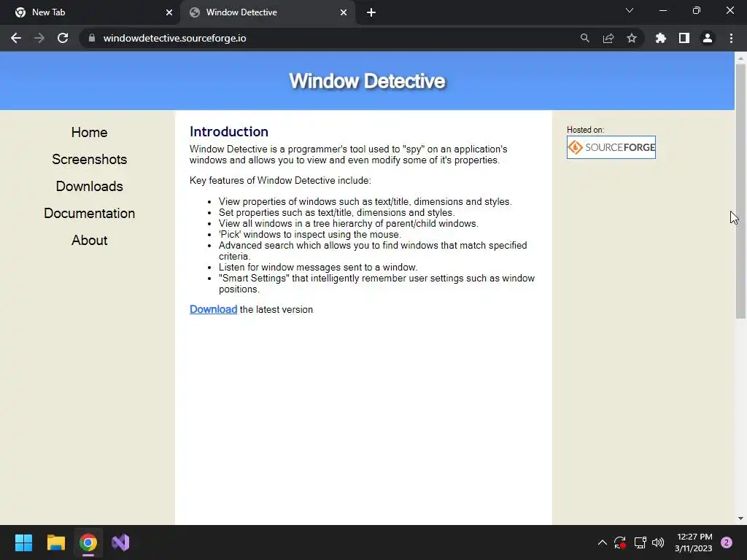
Task: Click the Window Detective header title
Action: click(x=368, y=81)
